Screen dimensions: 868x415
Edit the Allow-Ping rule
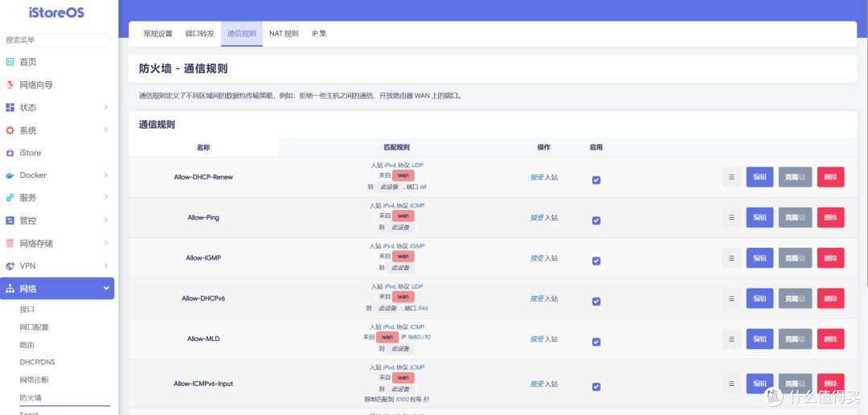click(x=759, y=218)
